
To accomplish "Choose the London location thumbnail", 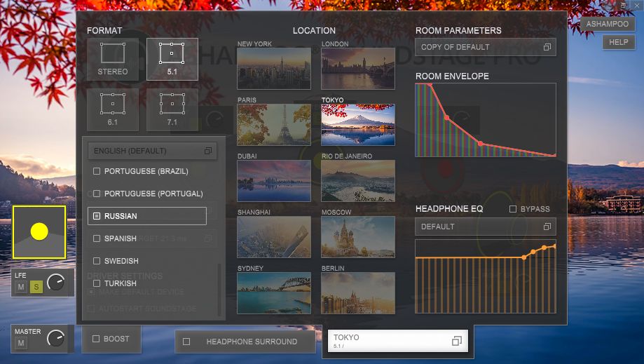I will pos(357,69).
